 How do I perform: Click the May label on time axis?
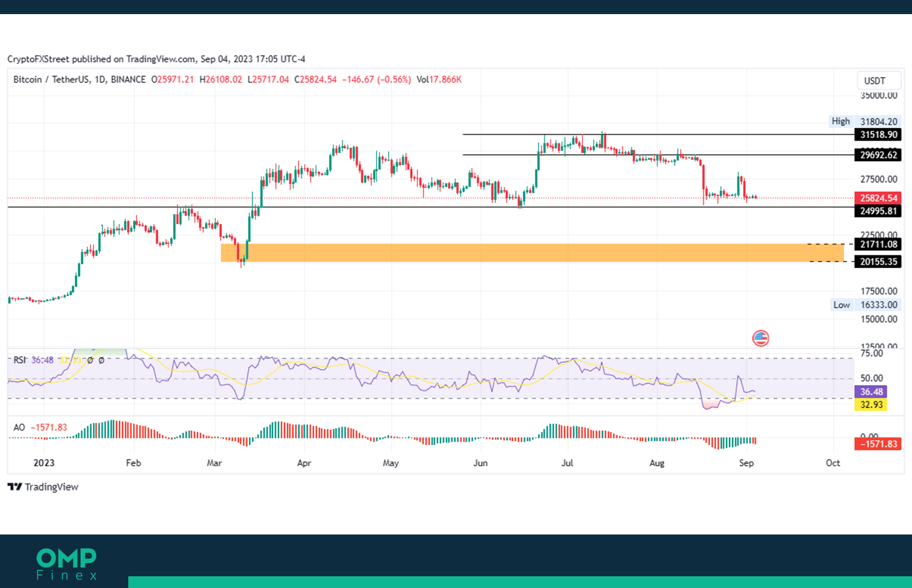391,463
